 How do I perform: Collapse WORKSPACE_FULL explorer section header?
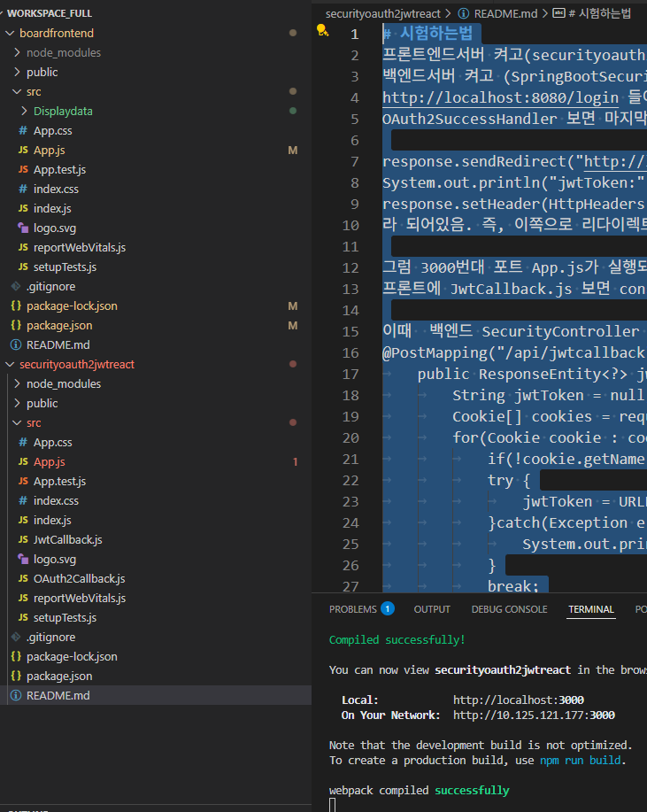[x=50, y=13]
